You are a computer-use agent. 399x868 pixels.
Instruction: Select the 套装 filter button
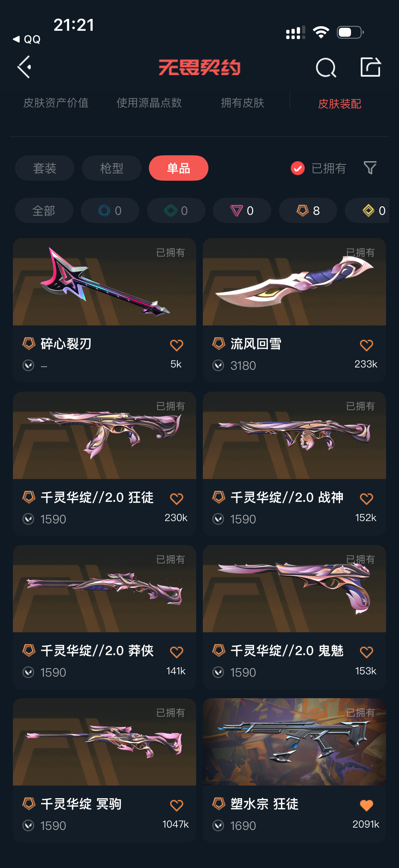[x=45, y=168]
